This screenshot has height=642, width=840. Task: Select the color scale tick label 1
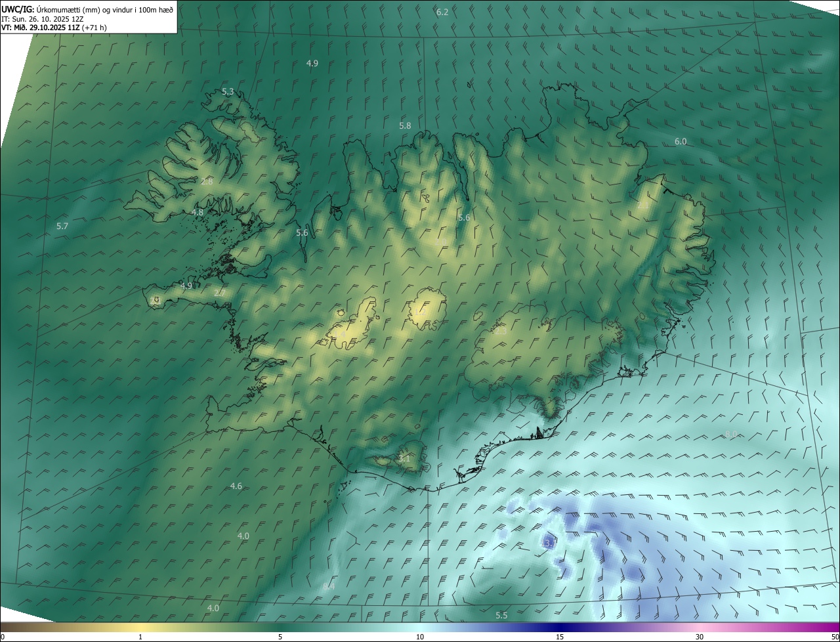coord(140,637)
